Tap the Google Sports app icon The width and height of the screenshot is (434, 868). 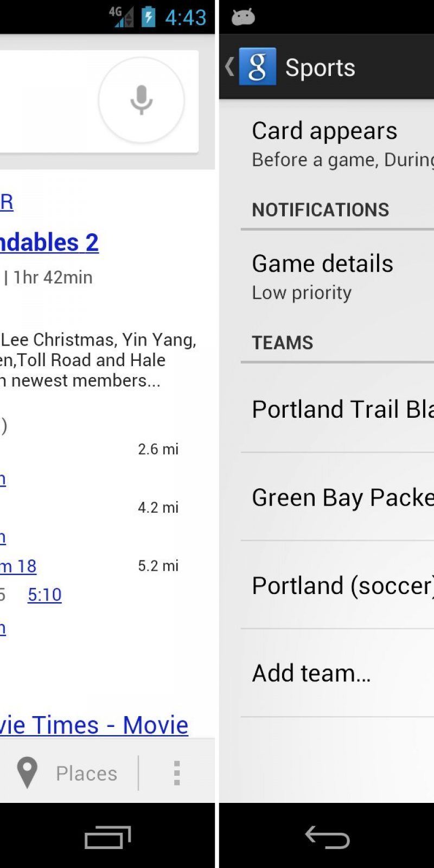click(257, 67)
